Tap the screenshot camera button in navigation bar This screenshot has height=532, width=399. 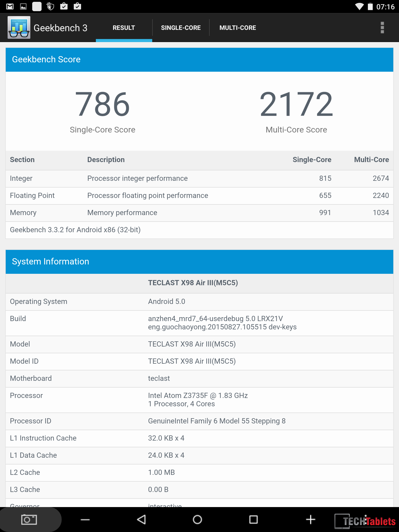tap(29, 520)
